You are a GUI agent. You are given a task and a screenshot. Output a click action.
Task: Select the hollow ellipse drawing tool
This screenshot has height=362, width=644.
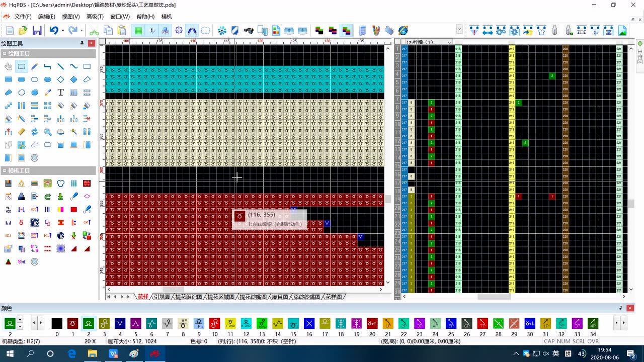(x=35, y=79)
